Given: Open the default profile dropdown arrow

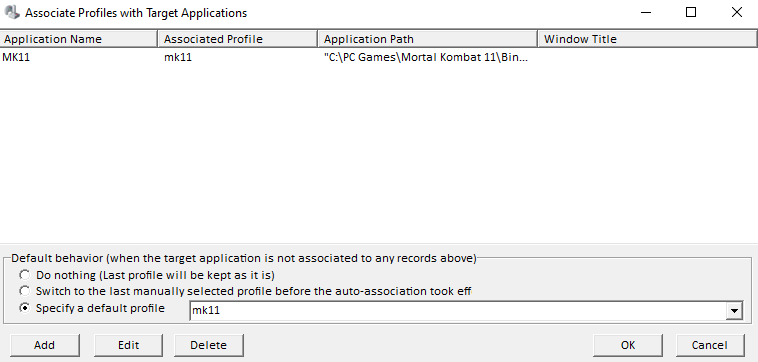Looking at the screenshot, I should point(734,311).
